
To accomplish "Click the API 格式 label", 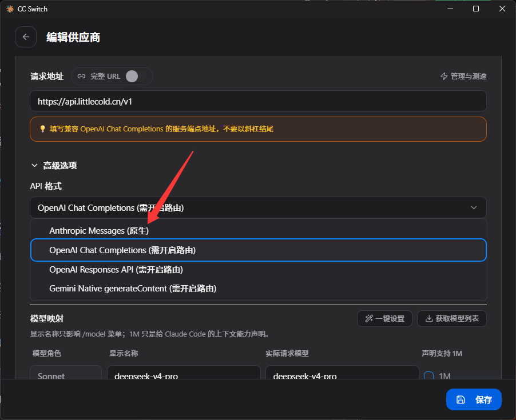I will [46, 186].
